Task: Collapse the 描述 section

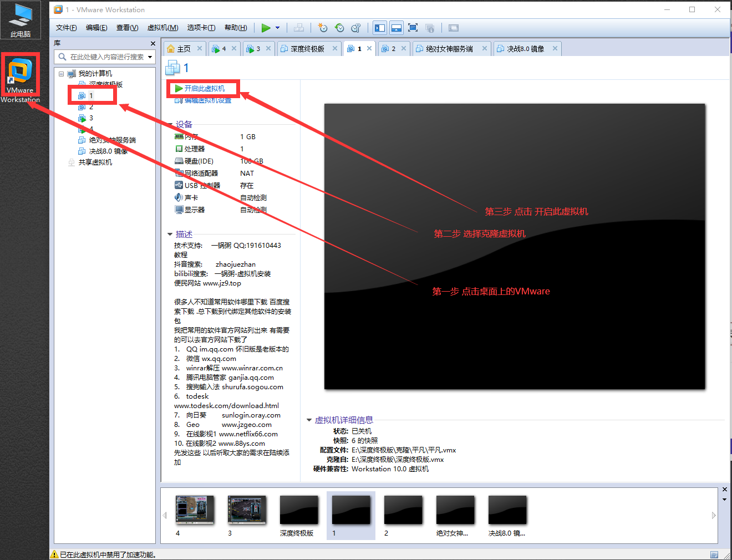Action: [x=170, y=234]
